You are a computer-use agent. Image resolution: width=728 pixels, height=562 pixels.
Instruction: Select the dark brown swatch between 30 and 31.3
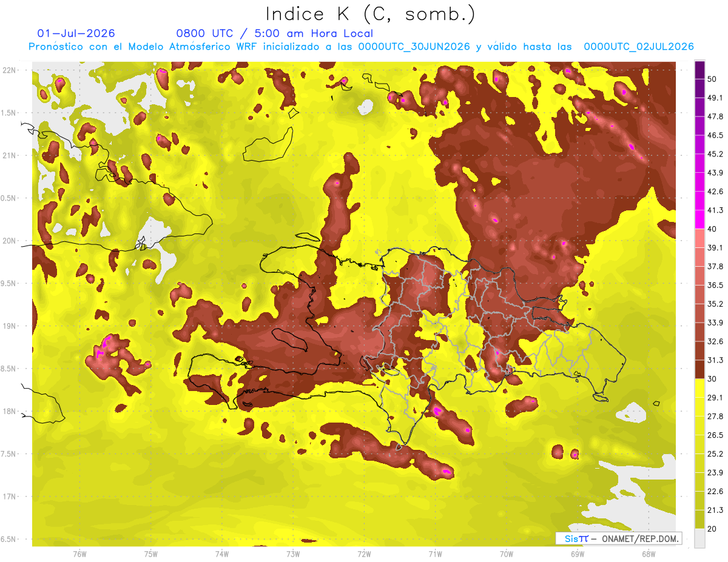pos(699,369)
